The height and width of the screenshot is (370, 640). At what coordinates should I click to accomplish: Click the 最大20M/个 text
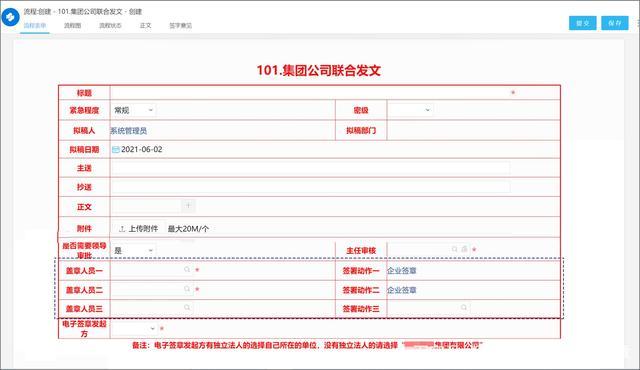(188, 229)
